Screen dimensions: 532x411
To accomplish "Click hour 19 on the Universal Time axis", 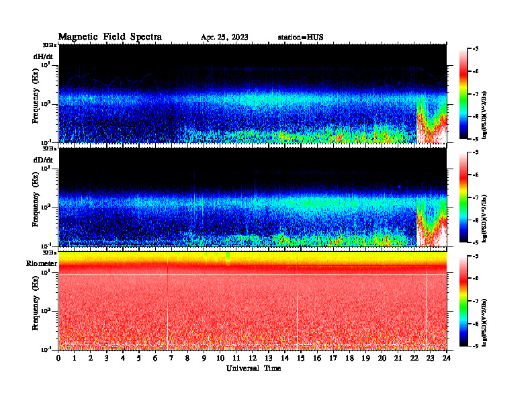I will point(365,358).
